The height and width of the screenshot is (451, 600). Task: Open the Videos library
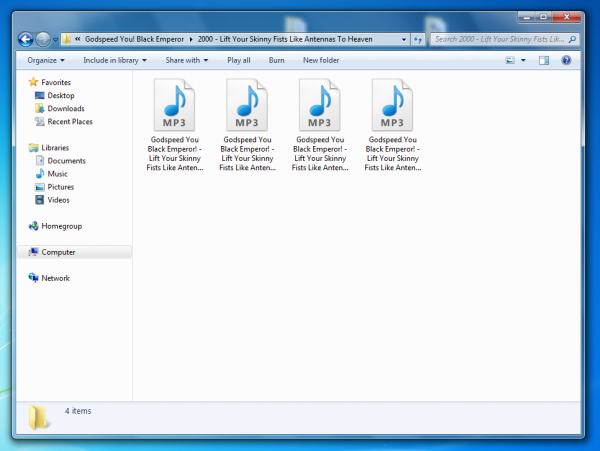click(x=59, y=200)
